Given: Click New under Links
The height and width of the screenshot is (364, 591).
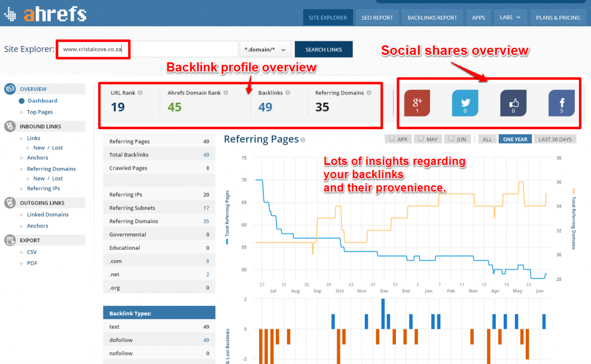Looking at the screenshot, I should click(x=39, y=148).
